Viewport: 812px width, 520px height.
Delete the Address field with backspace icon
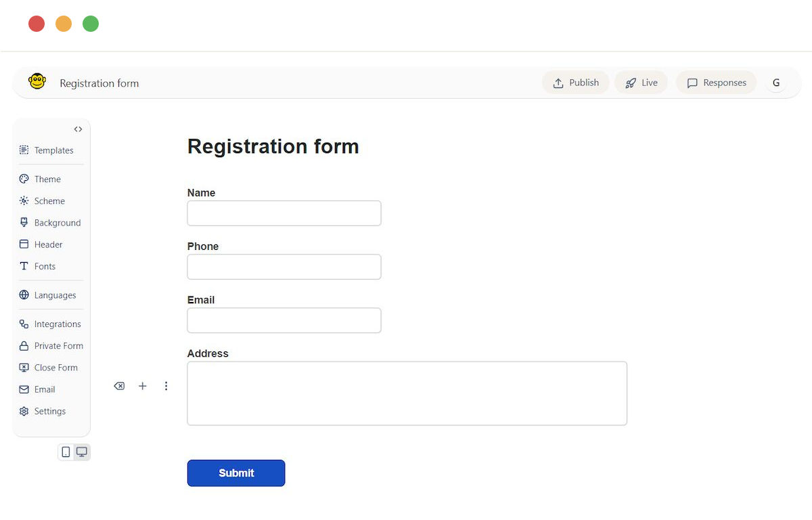pyautogui.click(x=119, y=386)
